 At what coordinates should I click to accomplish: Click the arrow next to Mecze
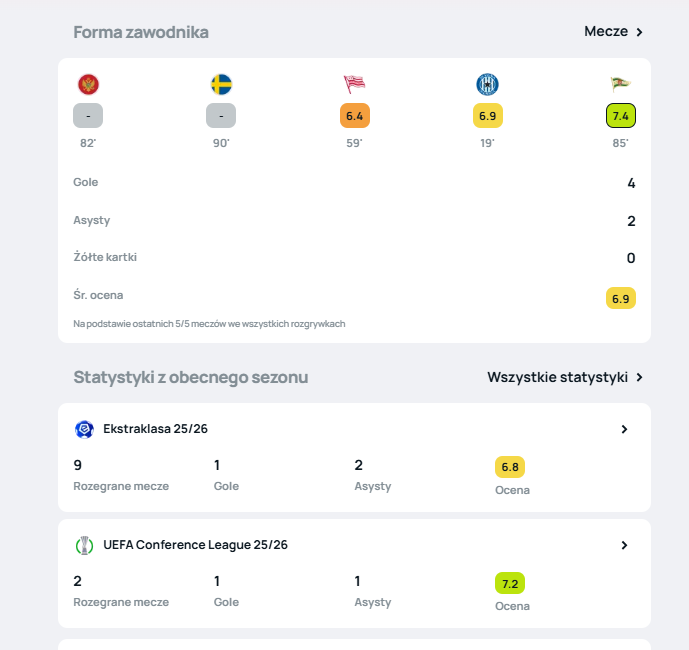click(640, 32)
